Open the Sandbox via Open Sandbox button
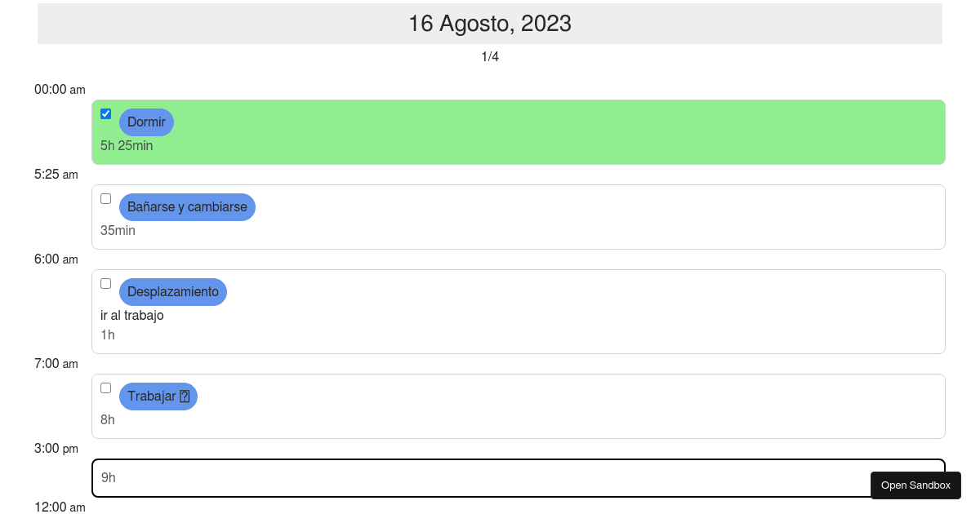 pos(915,485)
